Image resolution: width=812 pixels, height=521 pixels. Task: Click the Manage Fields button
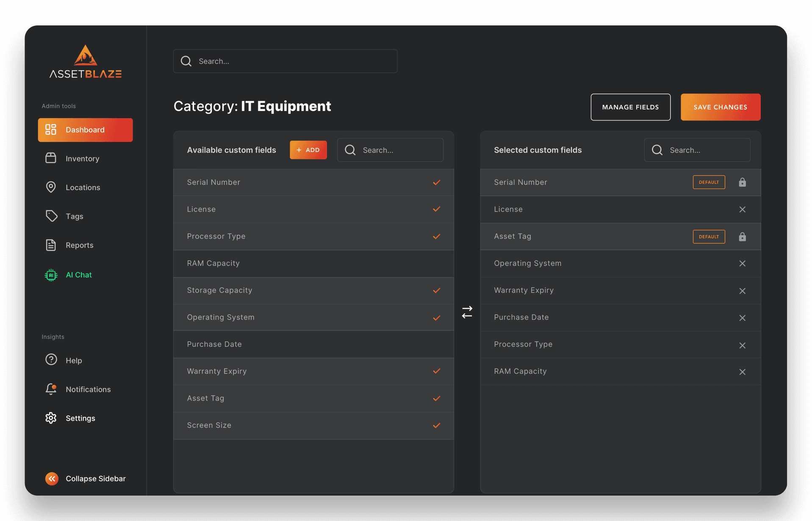click(x=630, y=107)
